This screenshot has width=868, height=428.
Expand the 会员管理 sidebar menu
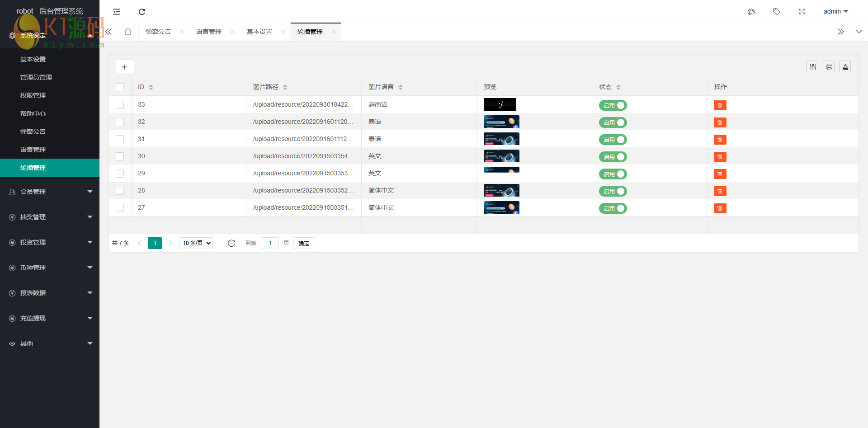tap(50, 192)
